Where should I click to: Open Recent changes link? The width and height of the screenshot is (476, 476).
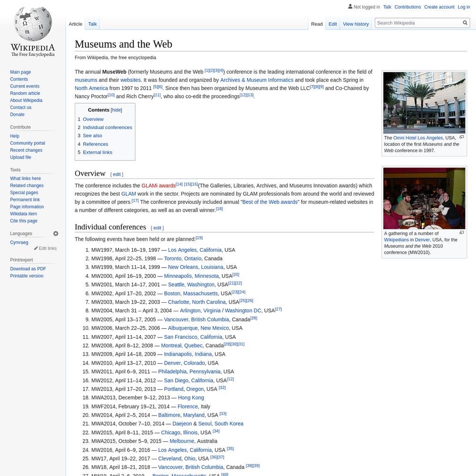click(26, 150)
